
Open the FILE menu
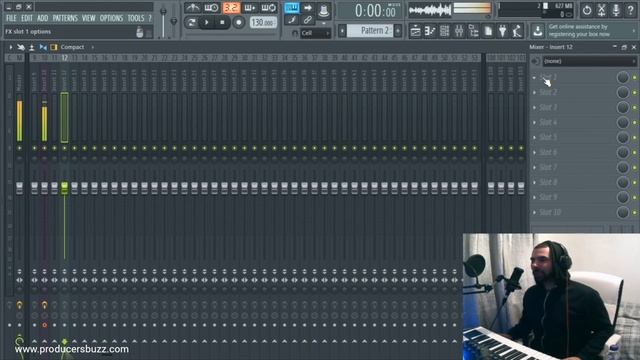coord(11,18)
